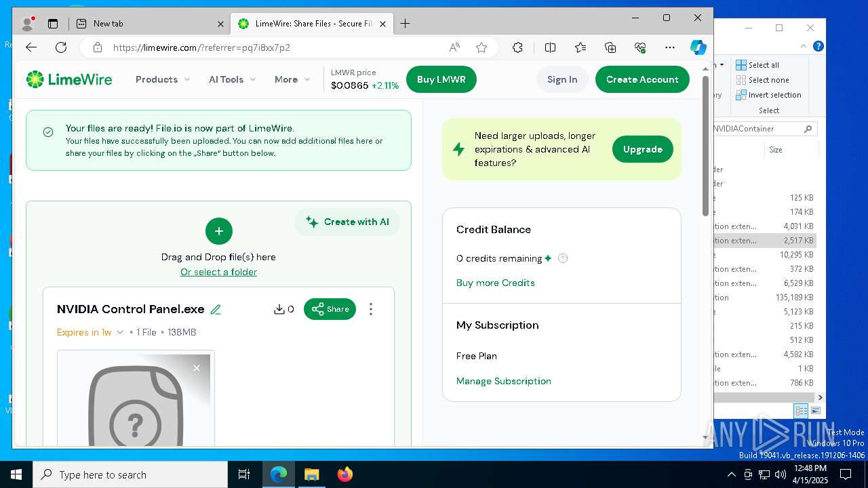Viewport: 868px width, 488px height.
Task: Open Favorites list icon
Action: point(580,47)
